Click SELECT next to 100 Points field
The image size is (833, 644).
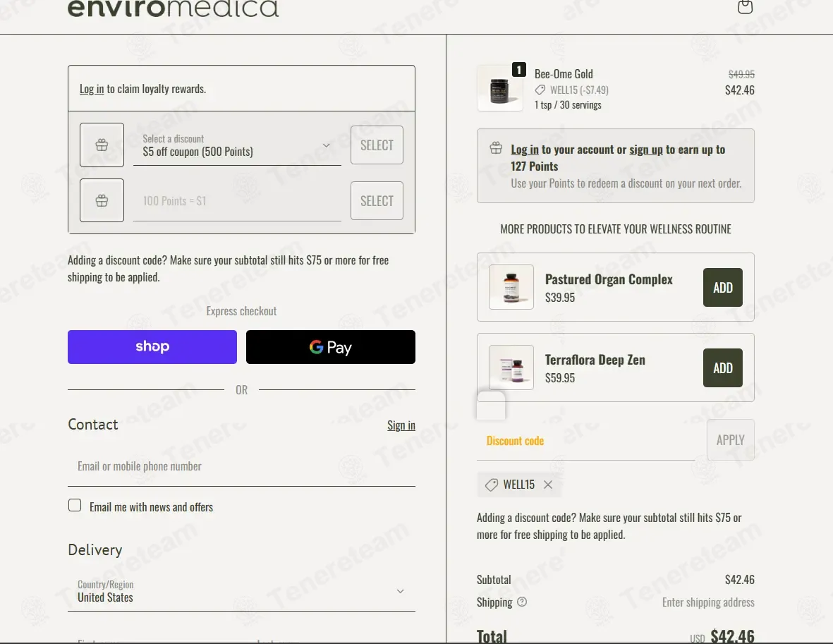(x=377, y=201)
